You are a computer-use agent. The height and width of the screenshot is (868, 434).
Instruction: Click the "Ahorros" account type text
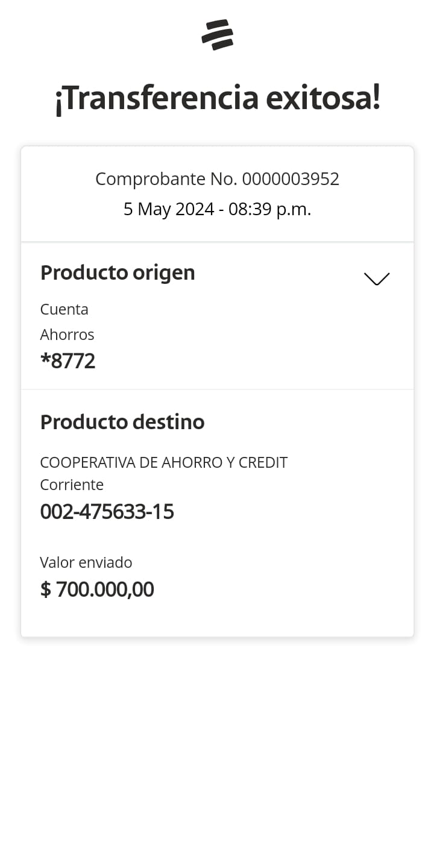point(67,335)
